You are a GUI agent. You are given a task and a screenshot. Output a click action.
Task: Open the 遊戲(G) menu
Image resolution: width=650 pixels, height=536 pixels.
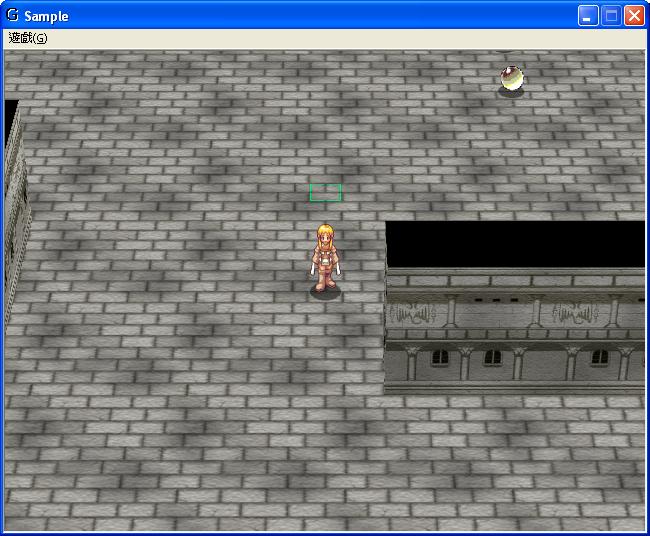27,38
